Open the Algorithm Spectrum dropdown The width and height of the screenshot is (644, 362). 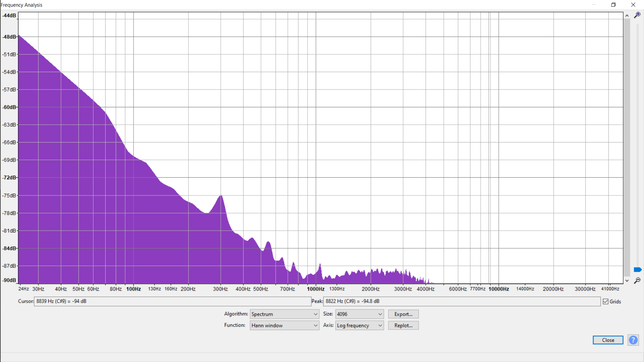coord(284,314)
